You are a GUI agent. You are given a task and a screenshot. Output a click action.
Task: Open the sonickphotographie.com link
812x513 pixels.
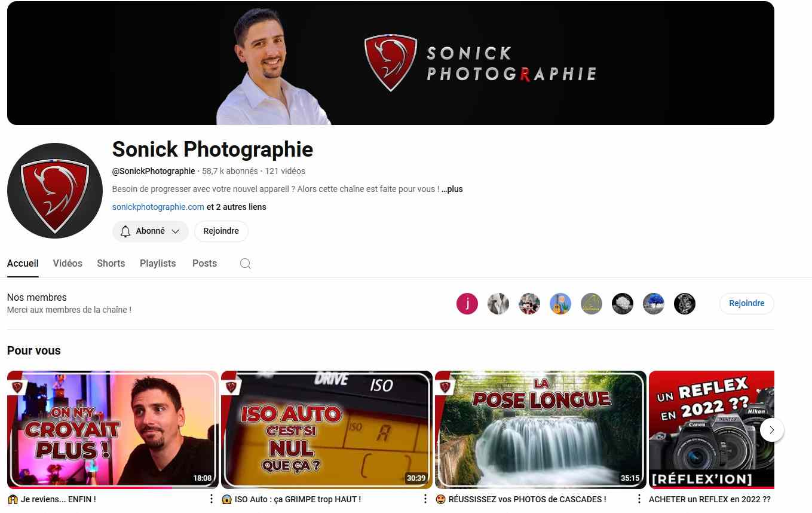158,207
